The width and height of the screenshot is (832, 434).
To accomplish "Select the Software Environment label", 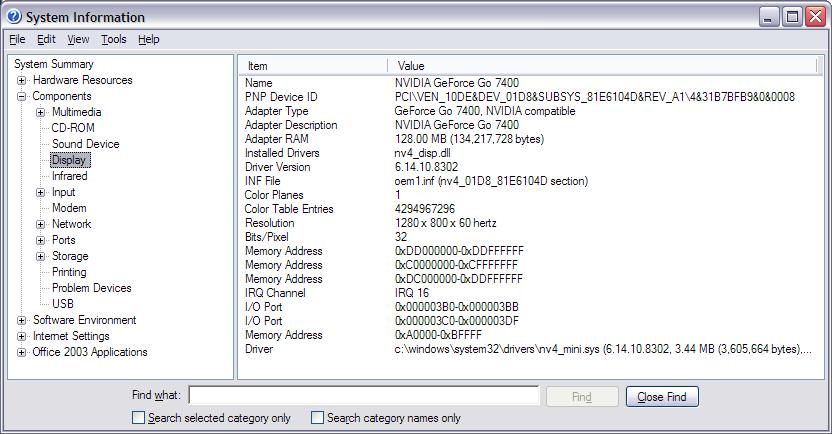I will (84, 320).
